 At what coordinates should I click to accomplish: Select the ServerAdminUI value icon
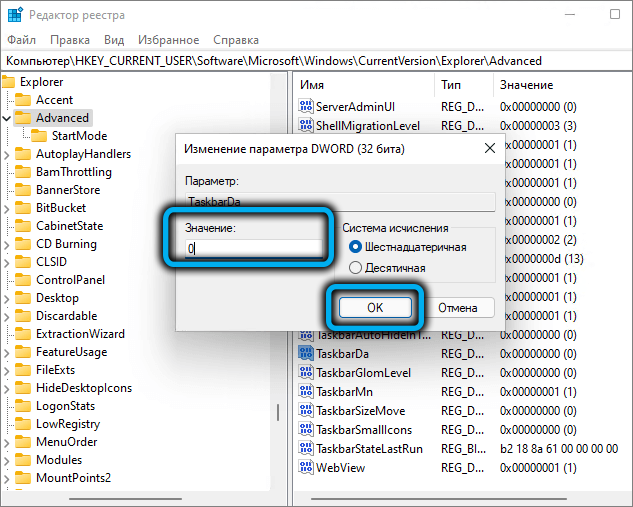(x=306, y=106)
